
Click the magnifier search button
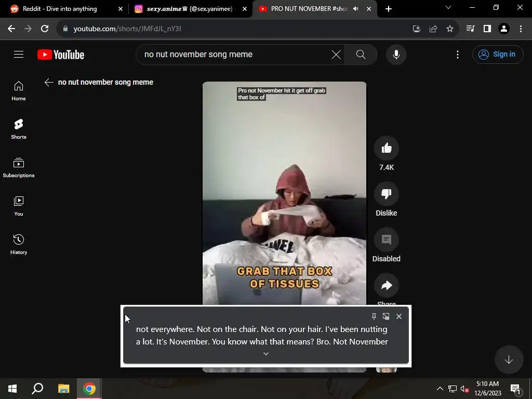(361, 54)
